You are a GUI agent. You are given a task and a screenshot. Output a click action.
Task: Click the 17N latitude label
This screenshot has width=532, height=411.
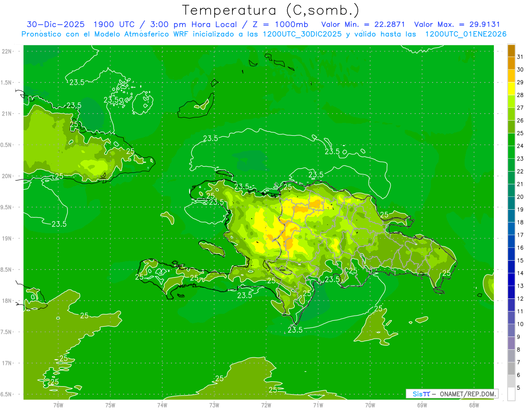pyautogui.click(x=7, y=363)
